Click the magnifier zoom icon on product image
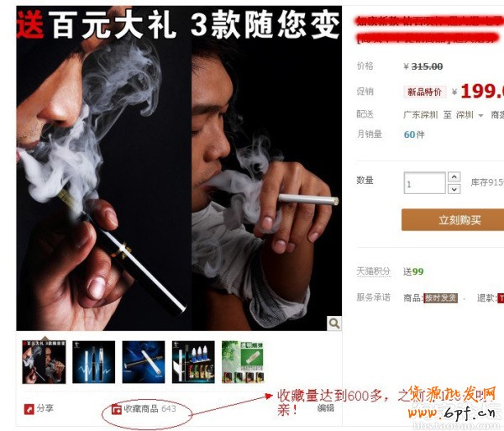Screen dimensions: 504x431 pyautogui.click(x=334, y=323)
